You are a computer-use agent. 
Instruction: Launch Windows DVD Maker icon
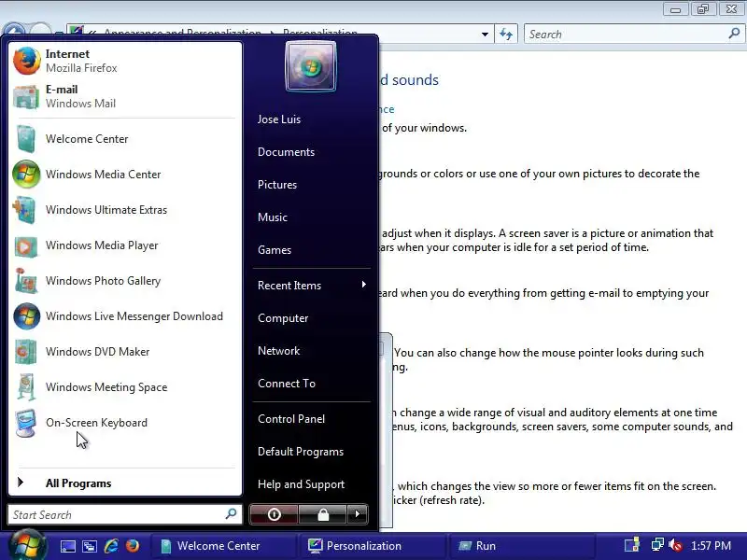pos(26,352)
